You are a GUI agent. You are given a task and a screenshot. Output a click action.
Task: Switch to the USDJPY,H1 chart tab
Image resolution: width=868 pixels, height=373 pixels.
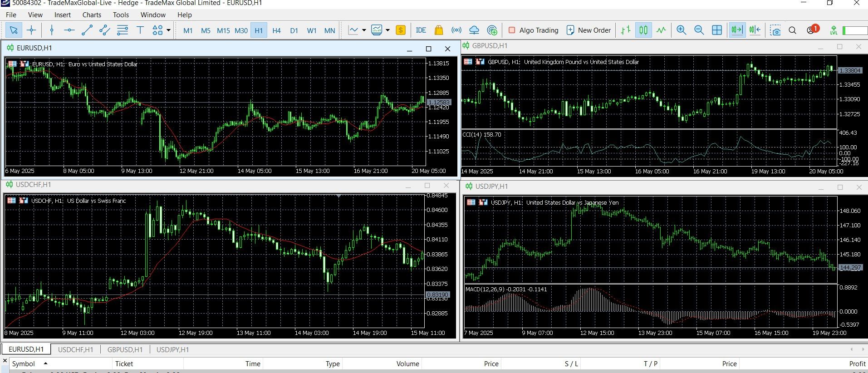pos(172,349)
